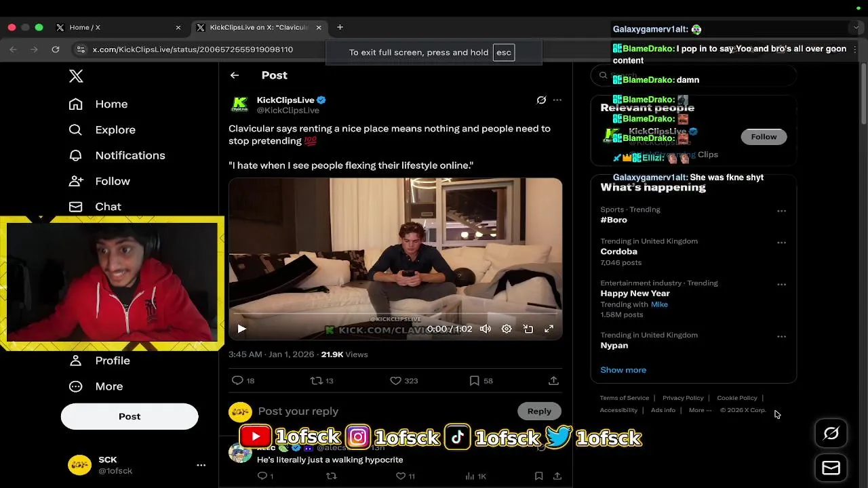The width and height of the screenshot is (868, 488).
Task: Click the share icon on the post
Action: pyautogui.click(x=553, y=381)
